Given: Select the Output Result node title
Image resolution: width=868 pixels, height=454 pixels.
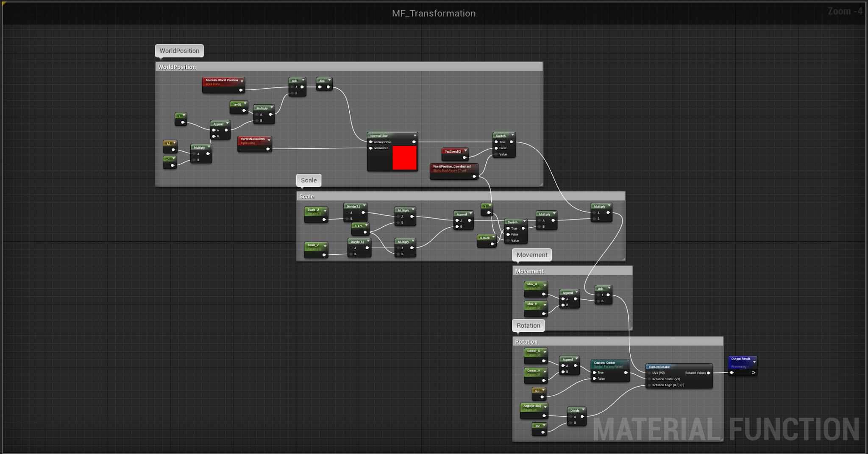Looking at the screenshot, I should (740, 359).
